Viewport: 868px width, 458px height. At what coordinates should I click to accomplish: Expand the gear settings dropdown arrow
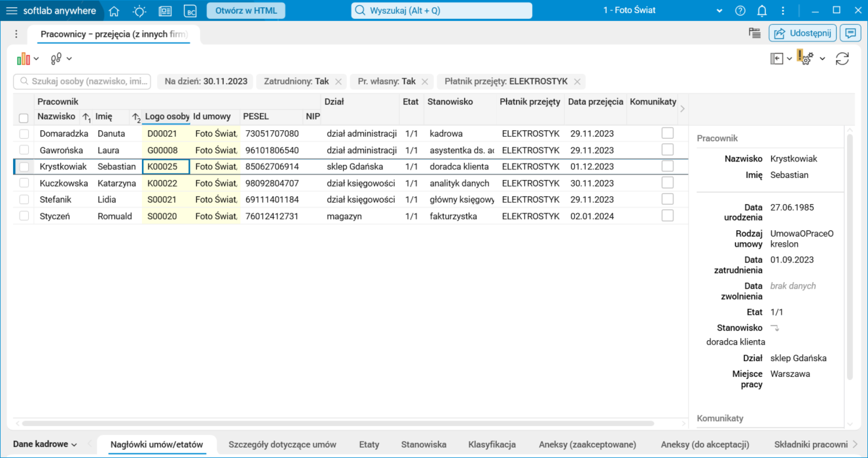pyautogui.click(x=822, y=59)
